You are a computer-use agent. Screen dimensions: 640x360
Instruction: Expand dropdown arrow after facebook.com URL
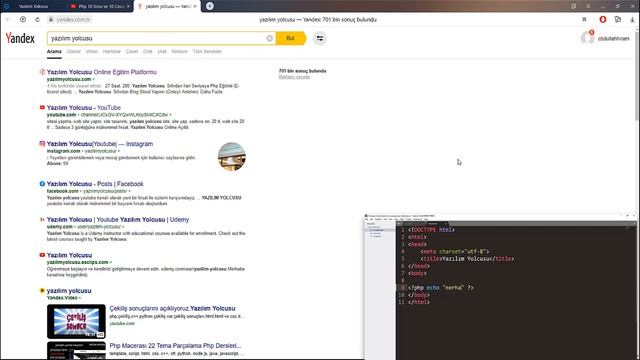point(129,191)
